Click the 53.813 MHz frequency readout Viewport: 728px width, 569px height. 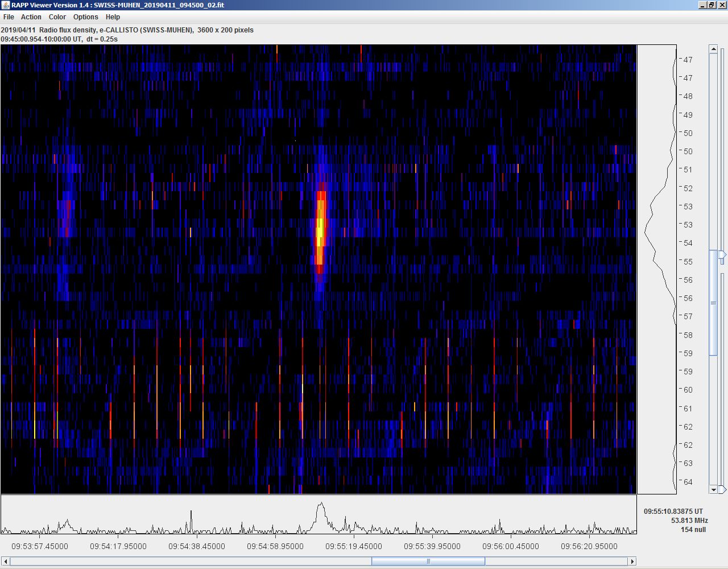pos(689,521)
